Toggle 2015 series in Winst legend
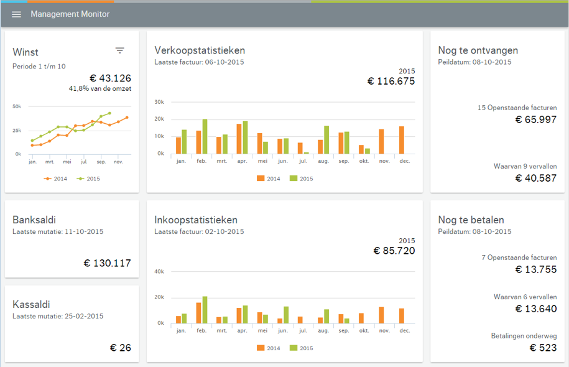This screenshot has width=569, height=367. point(88,179)
